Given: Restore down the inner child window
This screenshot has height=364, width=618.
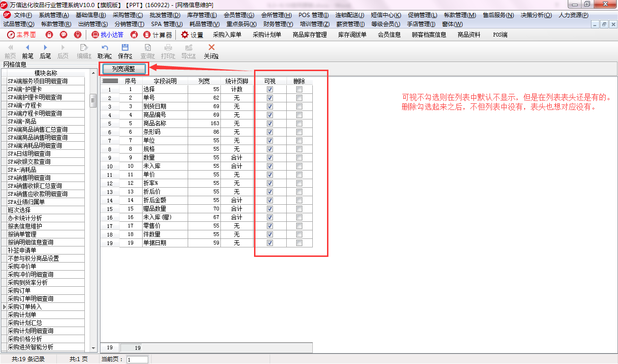Looking at the screenshot, I should point(604,24).
